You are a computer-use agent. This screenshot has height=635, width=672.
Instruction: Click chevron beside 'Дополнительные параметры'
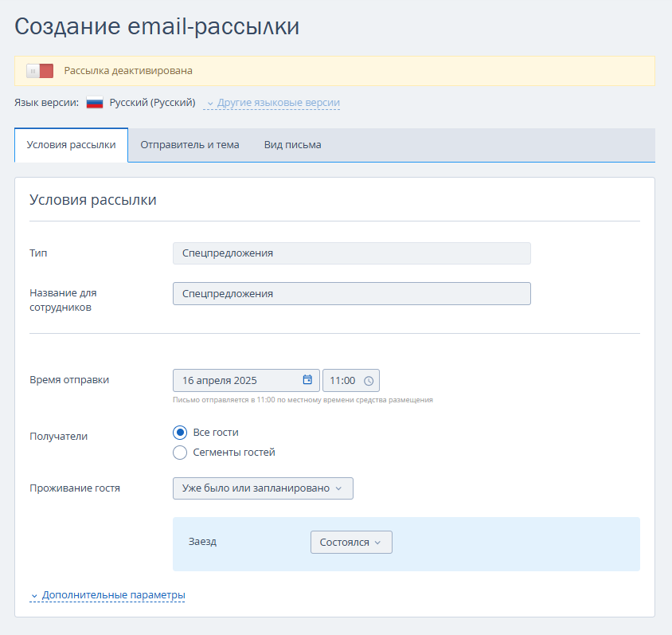click(34, 596)
